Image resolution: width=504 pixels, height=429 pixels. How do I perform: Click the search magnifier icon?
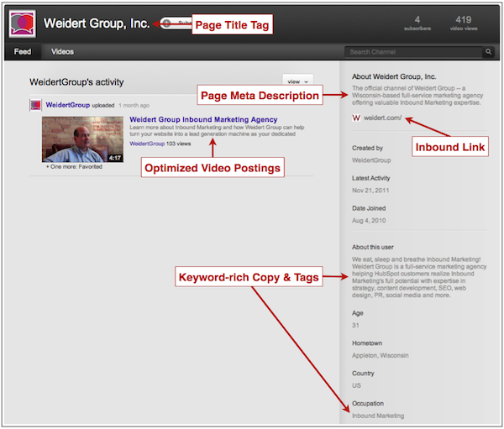point(488,52)
